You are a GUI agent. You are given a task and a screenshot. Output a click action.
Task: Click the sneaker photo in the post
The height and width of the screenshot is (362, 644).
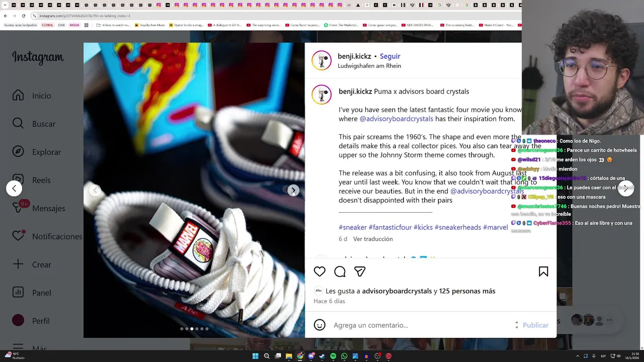[x=194, y=190]
